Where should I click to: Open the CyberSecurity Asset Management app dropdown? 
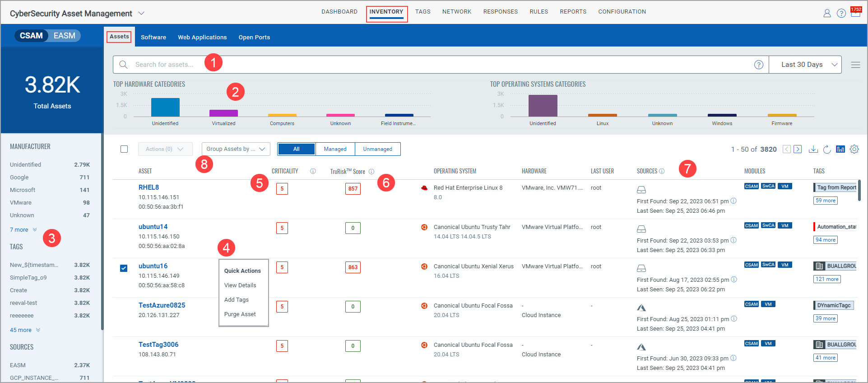pos(141,13)
